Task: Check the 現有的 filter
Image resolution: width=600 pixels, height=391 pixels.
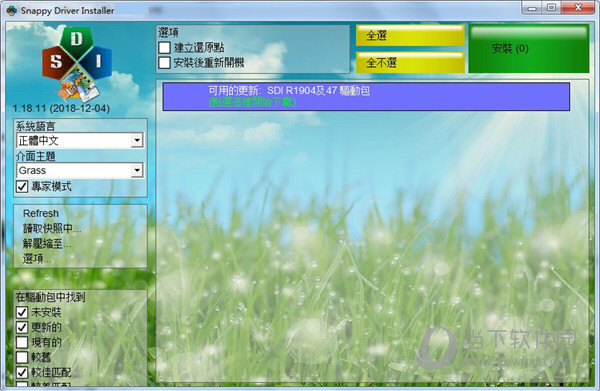Action: coord(22,342)
